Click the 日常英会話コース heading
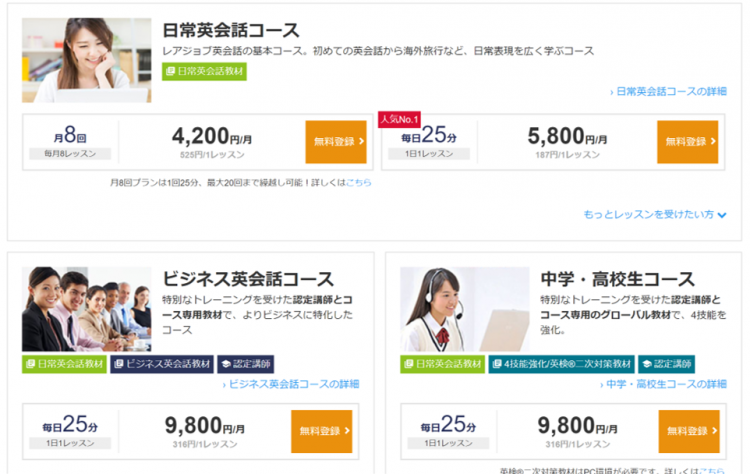750x474 pixels. point(231,31)
